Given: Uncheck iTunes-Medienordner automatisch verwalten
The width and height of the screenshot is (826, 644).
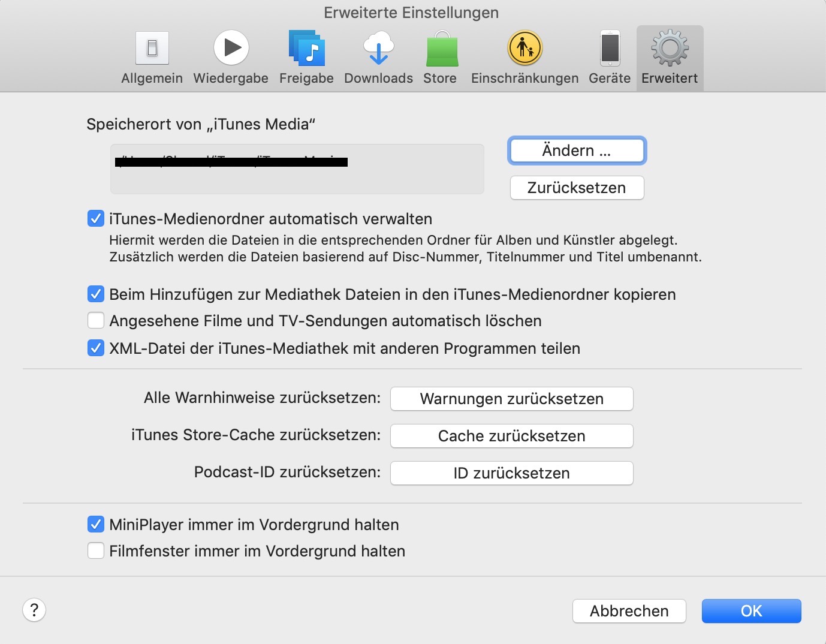Looking at the screenshot, I should click(96, 218).
